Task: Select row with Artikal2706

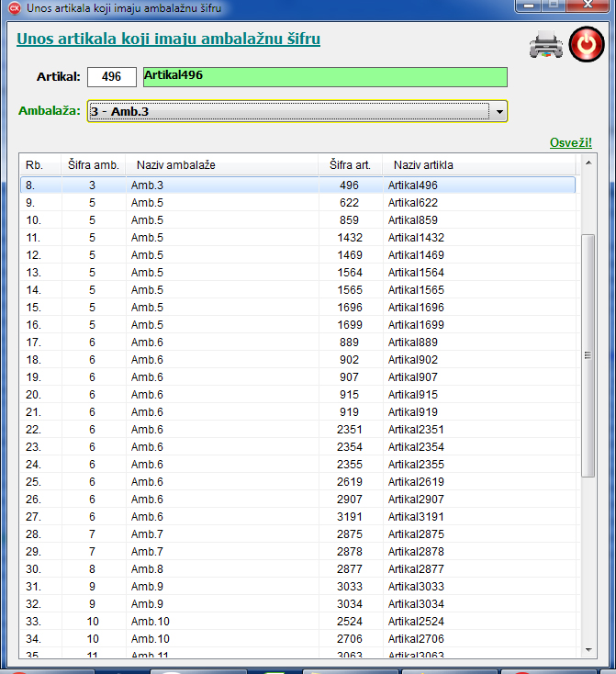Action: (x=297, y=639)
